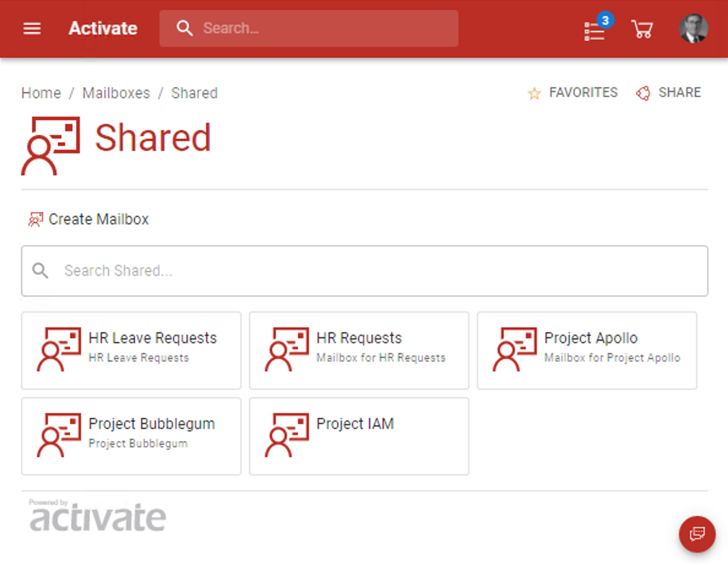The image size is (728, 565).
Task: Go to Mailboxes breadcrumb
Action: click(116, 93)
